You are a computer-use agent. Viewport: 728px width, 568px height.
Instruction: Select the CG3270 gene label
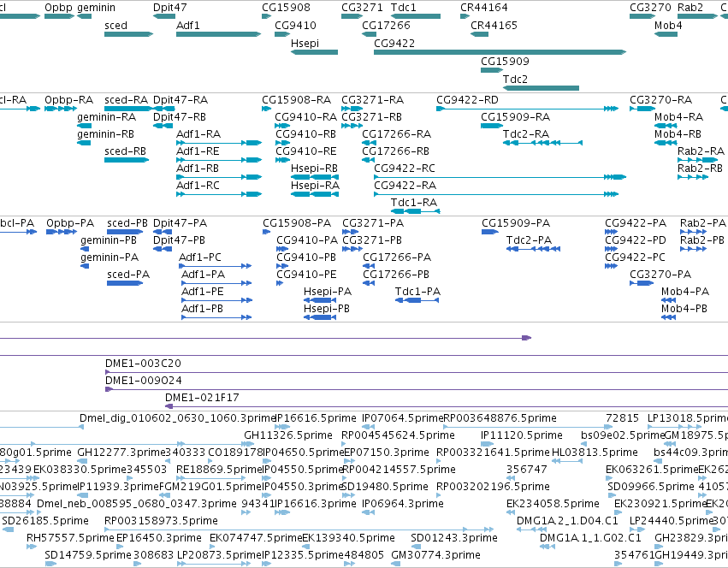(x=650, y=8)
